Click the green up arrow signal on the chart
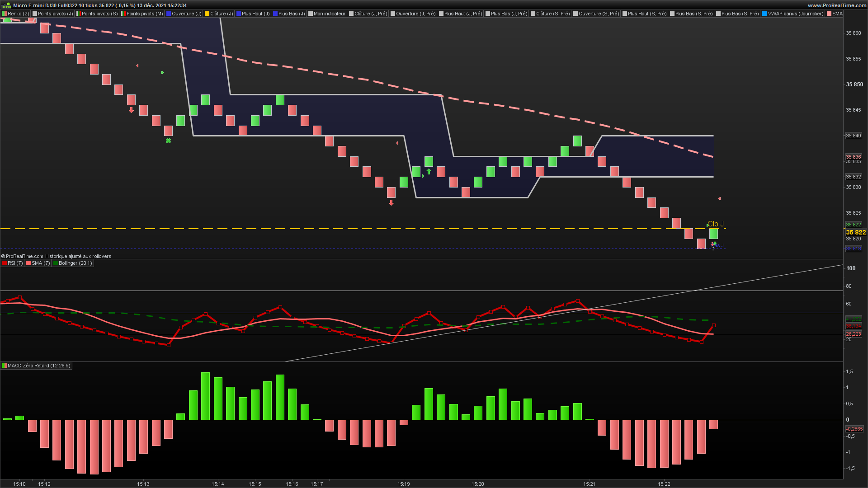This screenshot has width=868, height=488. pos(429,172)
